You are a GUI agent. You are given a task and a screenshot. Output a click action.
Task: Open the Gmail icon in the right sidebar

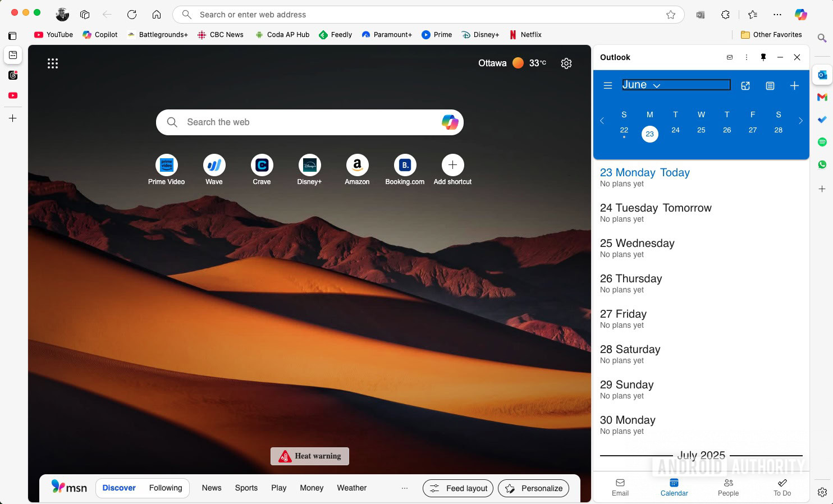(822, 97)
